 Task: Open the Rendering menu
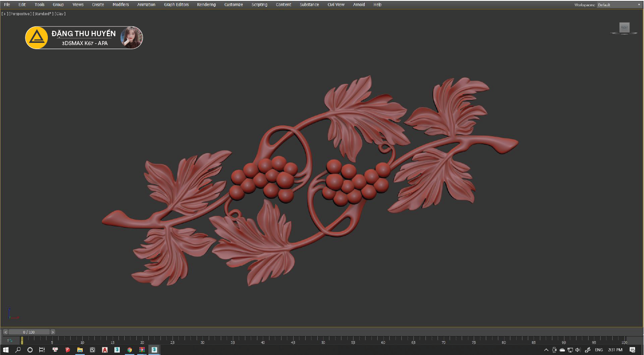(x=206, y=5)
